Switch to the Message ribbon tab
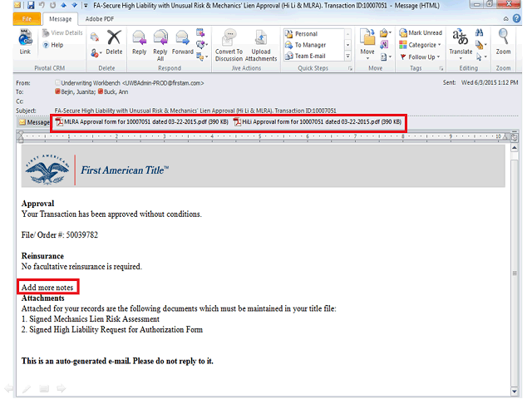 [x=60, y=19]
